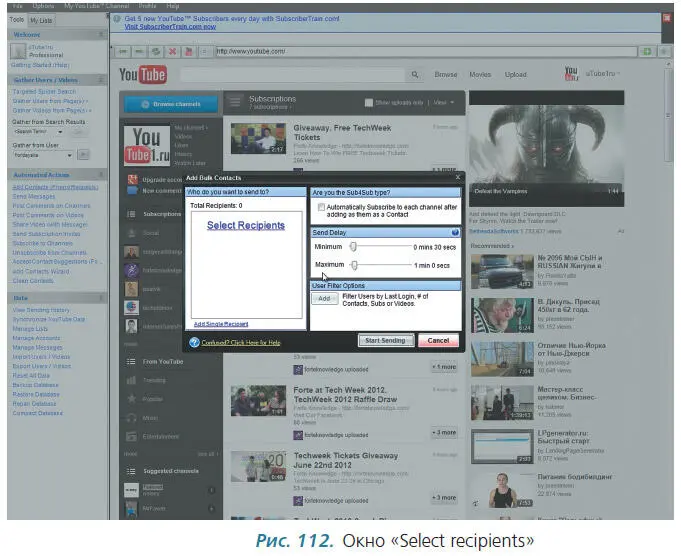This screenshot has height=556, width=681.
Task: Click the Start Sending button
Action: 385,341
